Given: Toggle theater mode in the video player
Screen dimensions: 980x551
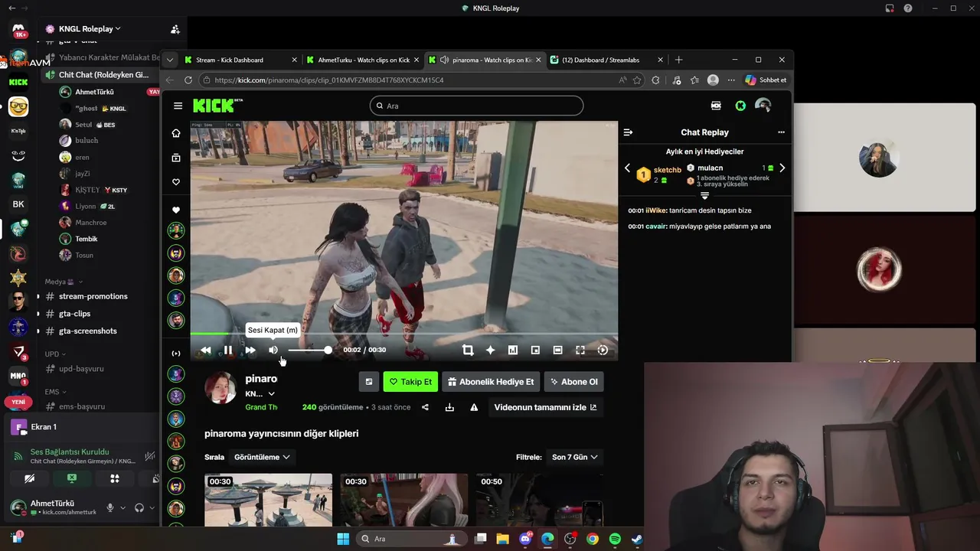Looking at the screenshot, I should [x=557, y=350].
